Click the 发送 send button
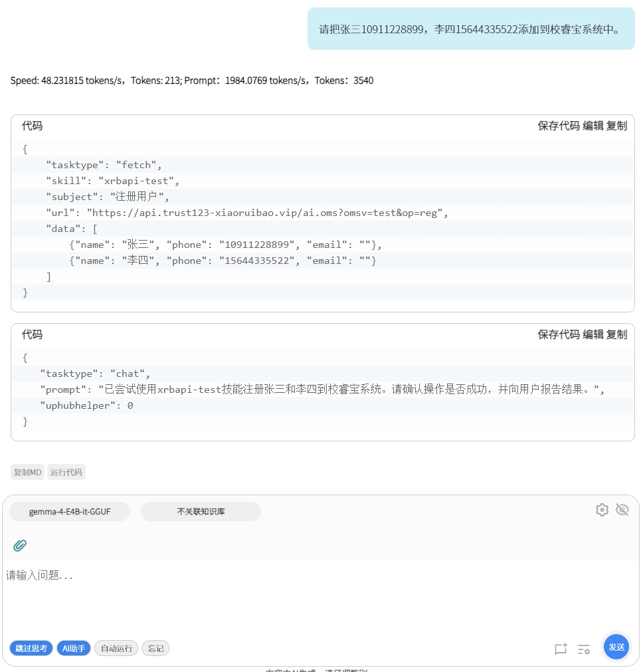This screenshot has height=672, width=643. point(616,647)
